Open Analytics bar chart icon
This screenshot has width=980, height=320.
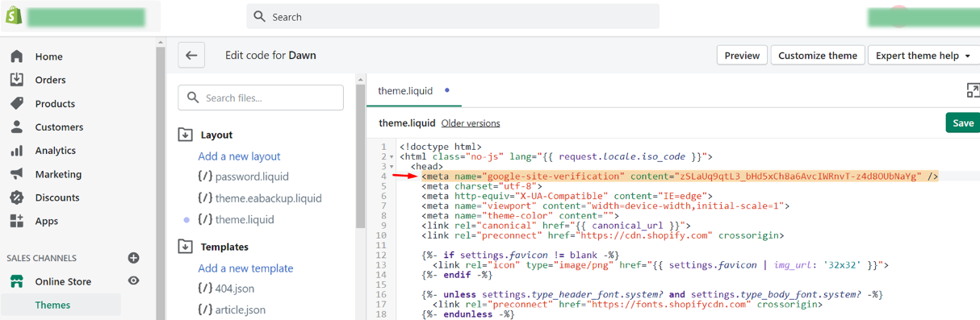click(x=16, y=150)
